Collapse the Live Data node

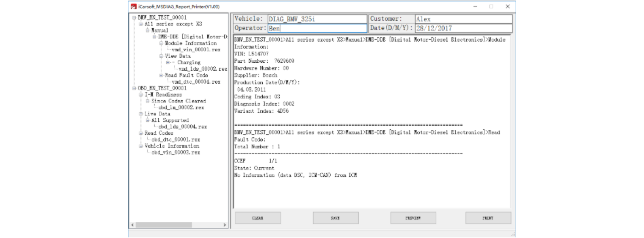coord(141,114)
